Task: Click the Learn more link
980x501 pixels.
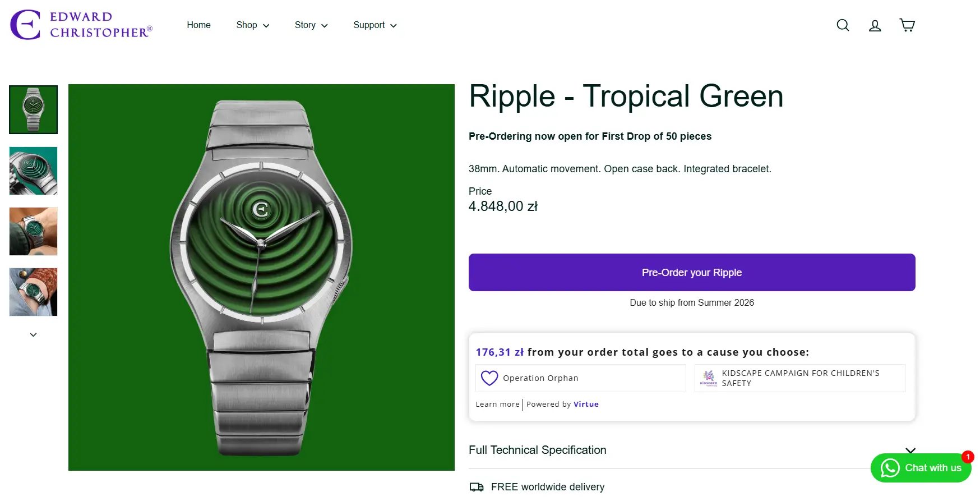Action: (497, 405)
